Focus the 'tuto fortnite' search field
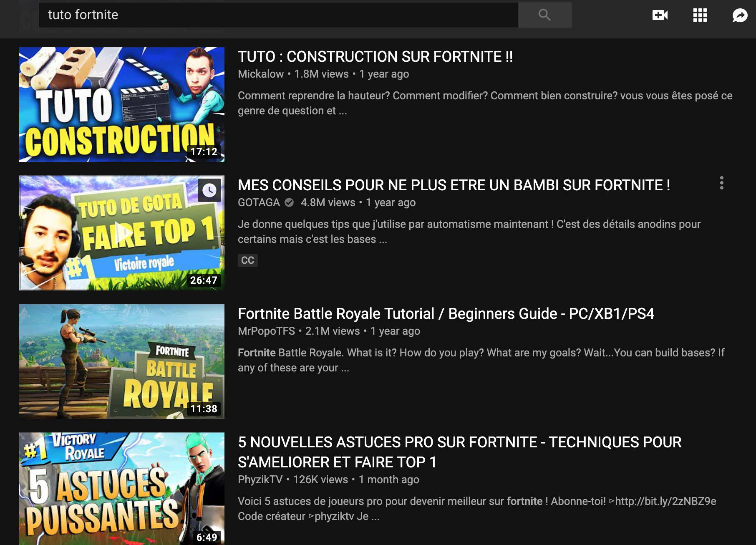 tap(278, 15)
